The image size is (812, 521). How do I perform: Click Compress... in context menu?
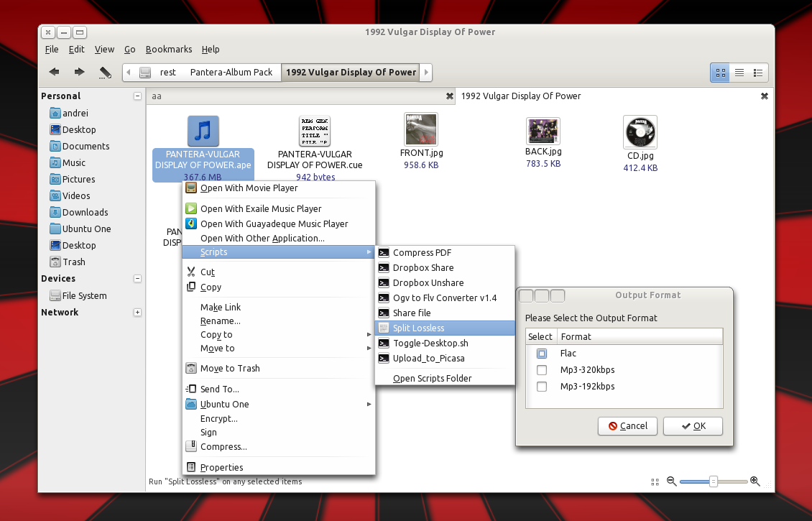[x=279, y=447]
